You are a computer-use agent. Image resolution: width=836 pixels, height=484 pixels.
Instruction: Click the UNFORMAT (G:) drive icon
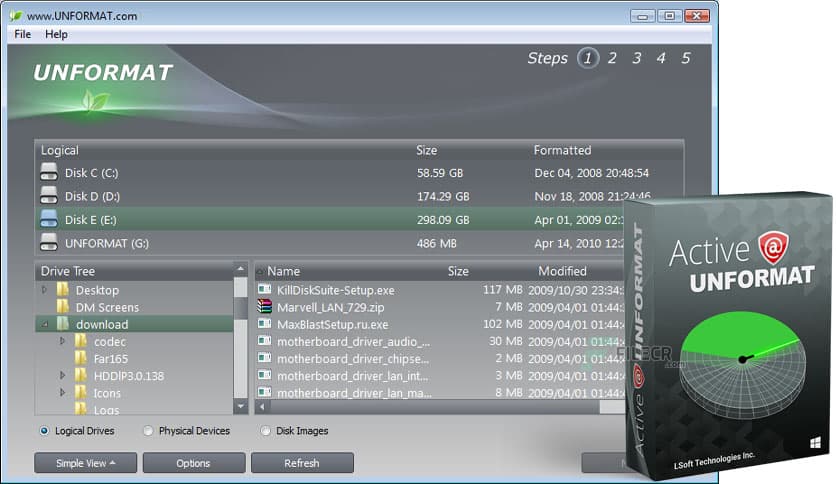49,243
